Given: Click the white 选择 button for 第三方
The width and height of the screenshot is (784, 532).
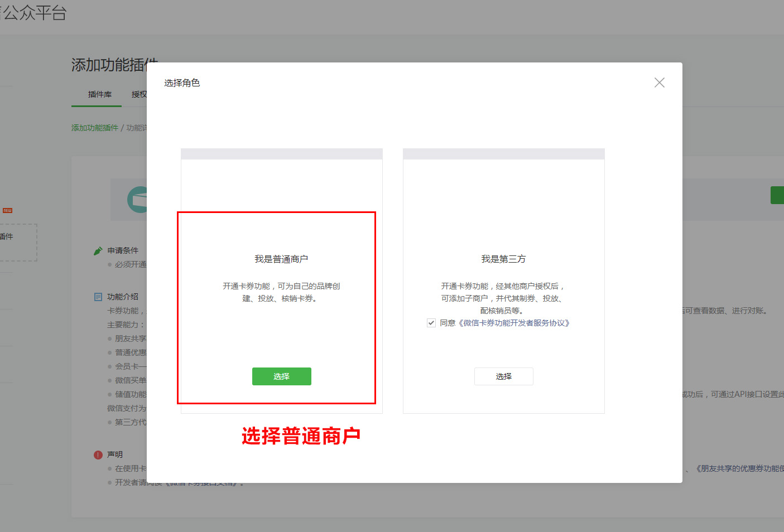Looking at the screenshot, I should tap(503, 376).
